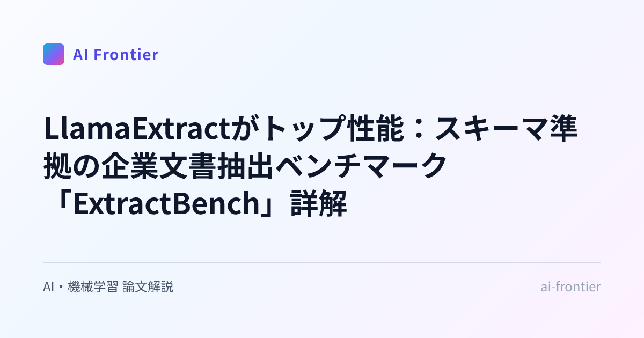644x338 pixels.
Task: Click the horizontal divider line above the footer
Action: [x=322, y=263]
